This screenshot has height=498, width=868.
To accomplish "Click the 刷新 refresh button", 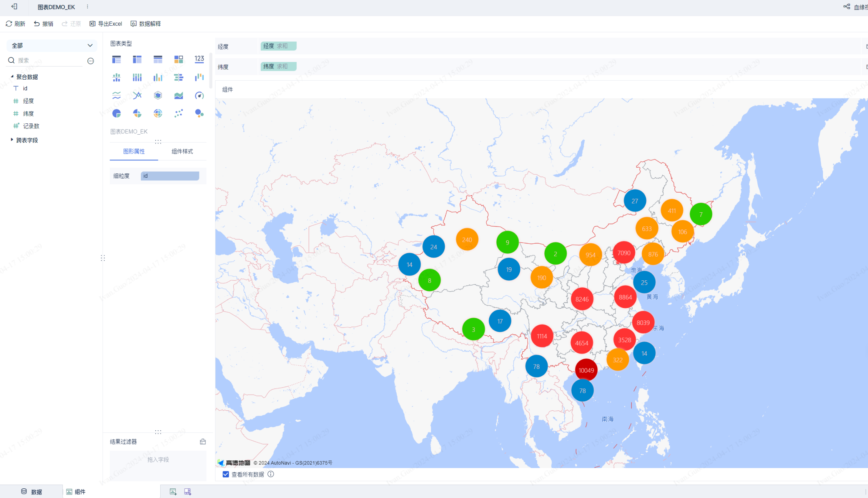I will (x=15, y=24).
